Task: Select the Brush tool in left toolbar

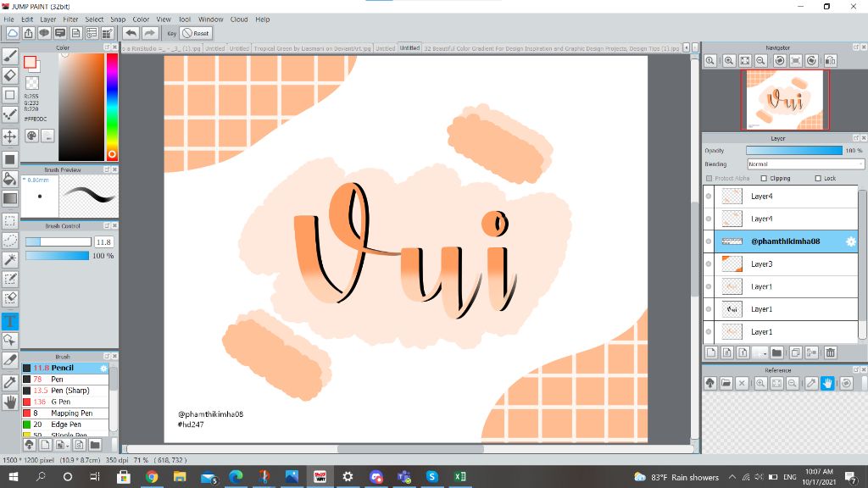Action: (10, 55)
